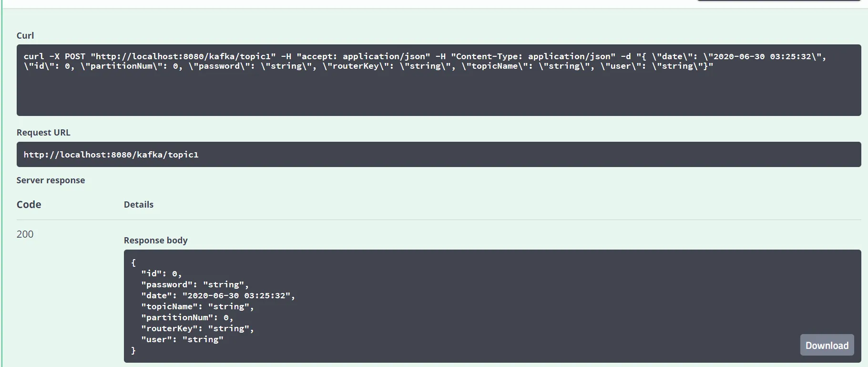Click the "Curl" section heading
The image size is (868, 367).
tap(25, 36)
